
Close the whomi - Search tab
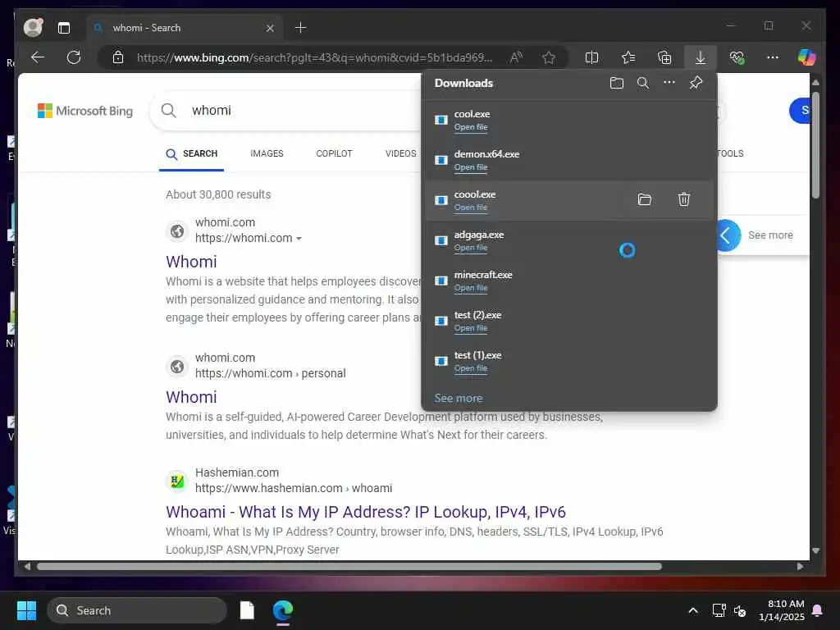pos(270,28)
